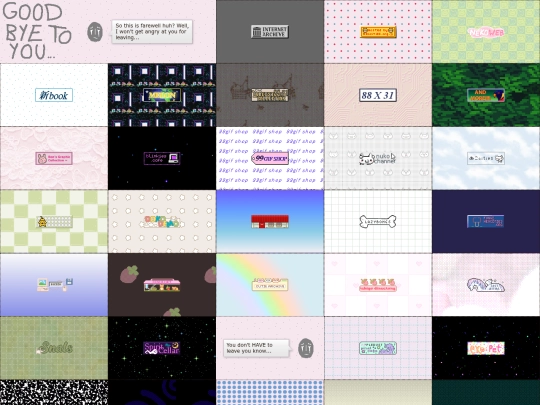
Task: Visit the pink NekoWeb badge
Action: point(486,32)
